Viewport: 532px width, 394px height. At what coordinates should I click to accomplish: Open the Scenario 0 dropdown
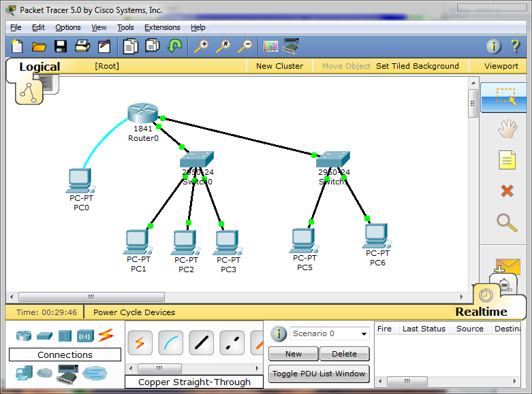coord(330,333)
